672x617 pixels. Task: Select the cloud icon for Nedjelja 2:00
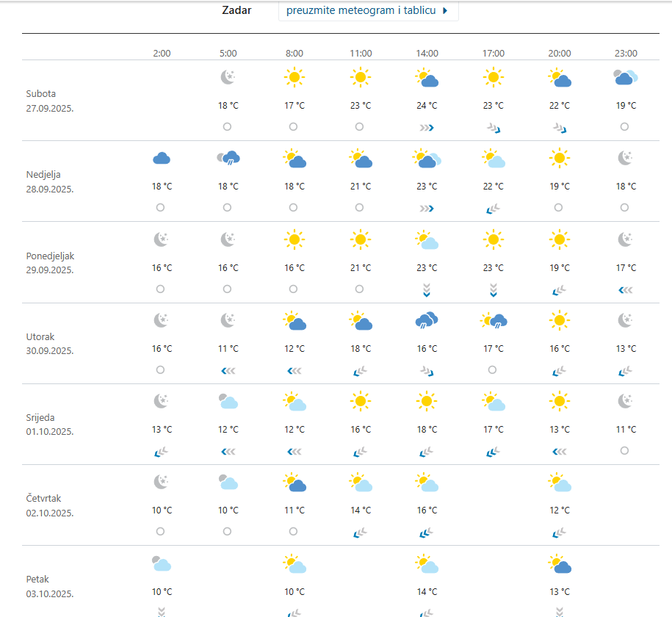(162, 158)
